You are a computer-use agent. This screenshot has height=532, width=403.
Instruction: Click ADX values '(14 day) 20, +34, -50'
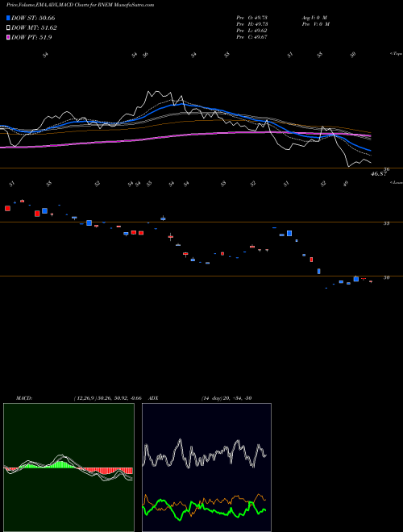226,398
